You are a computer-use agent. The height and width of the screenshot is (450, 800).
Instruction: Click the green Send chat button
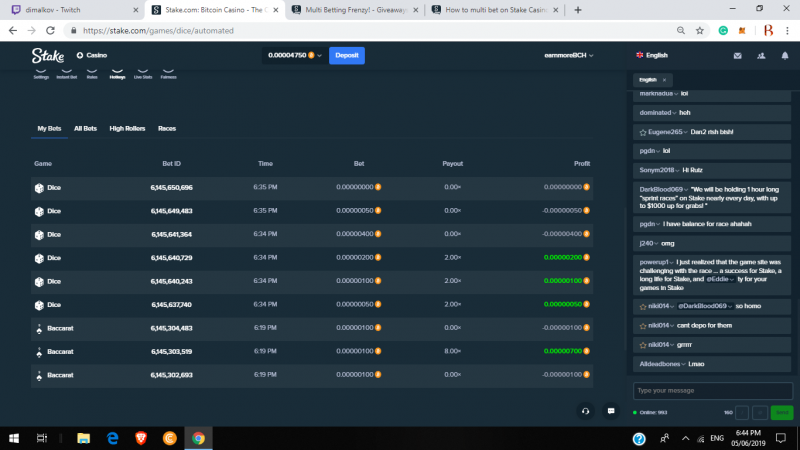[782, 413]
